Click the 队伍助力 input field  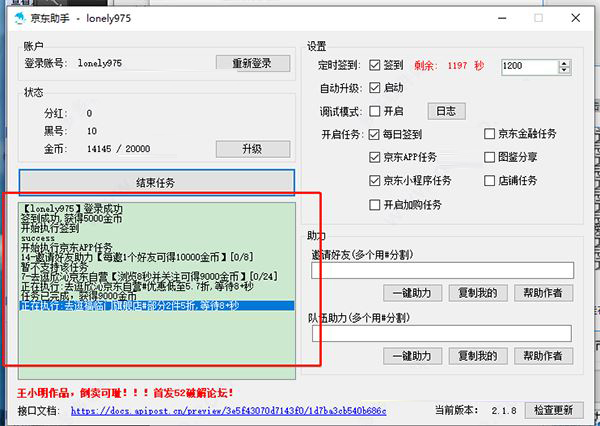[x=442, y=333]
